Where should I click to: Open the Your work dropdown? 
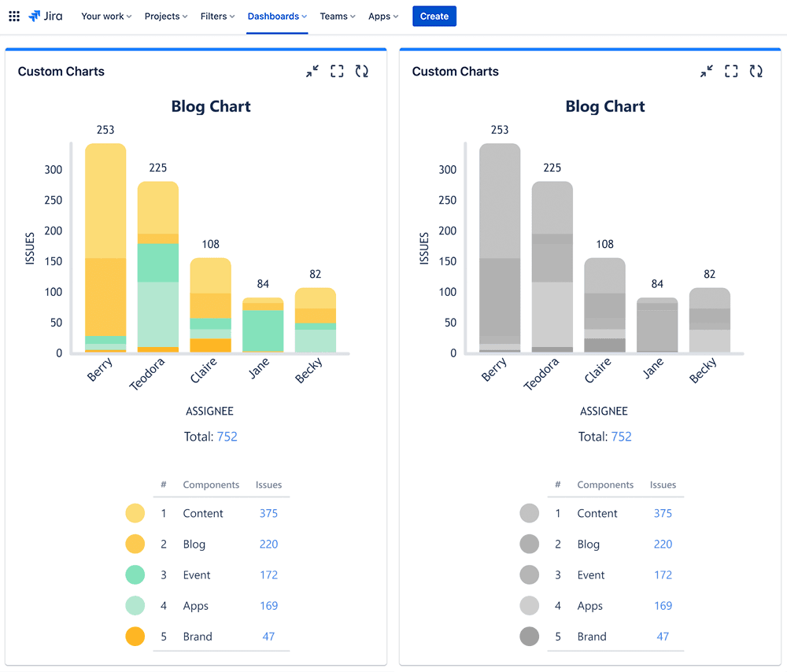(x=106, y=16)
